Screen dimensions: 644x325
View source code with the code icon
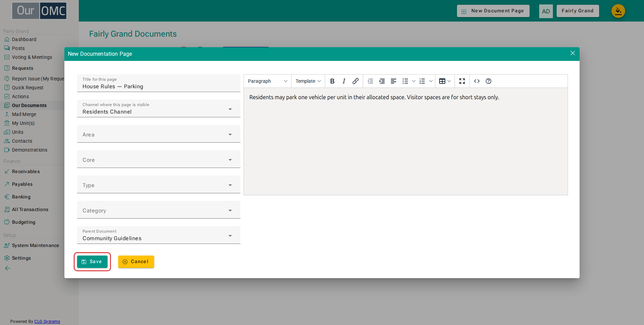477,81
